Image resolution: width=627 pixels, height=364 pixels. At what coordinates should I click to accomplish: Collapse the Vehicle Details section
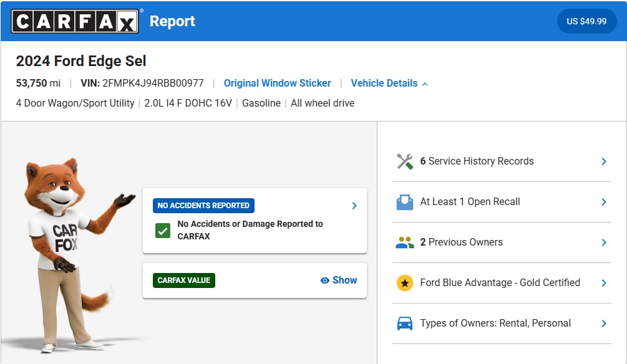click(389, 83)
